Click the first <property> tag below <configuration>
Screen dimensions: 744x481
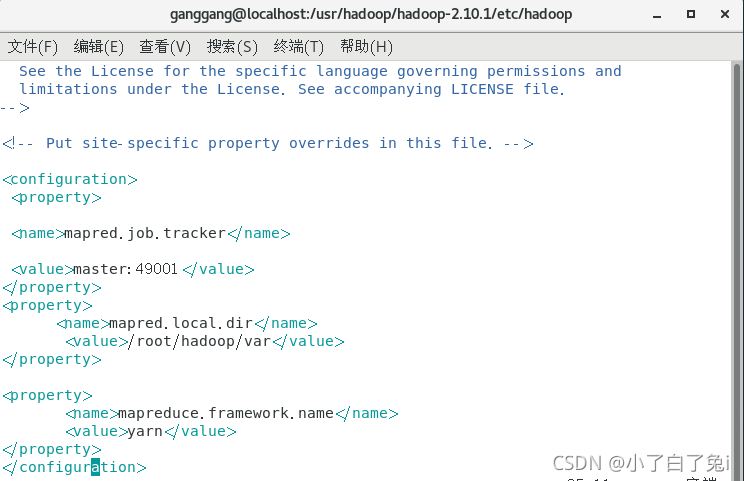pyautogui.click(x=56, y=197)
